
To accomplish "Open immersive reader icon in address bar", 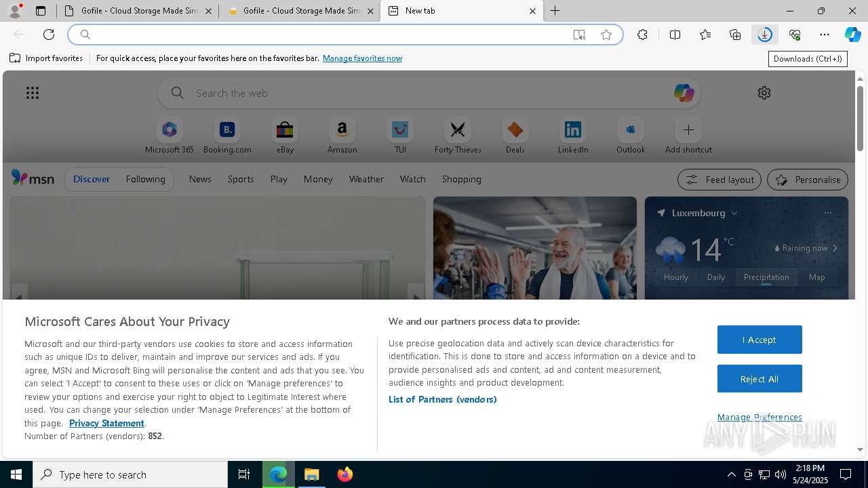I will click(579, 35).
